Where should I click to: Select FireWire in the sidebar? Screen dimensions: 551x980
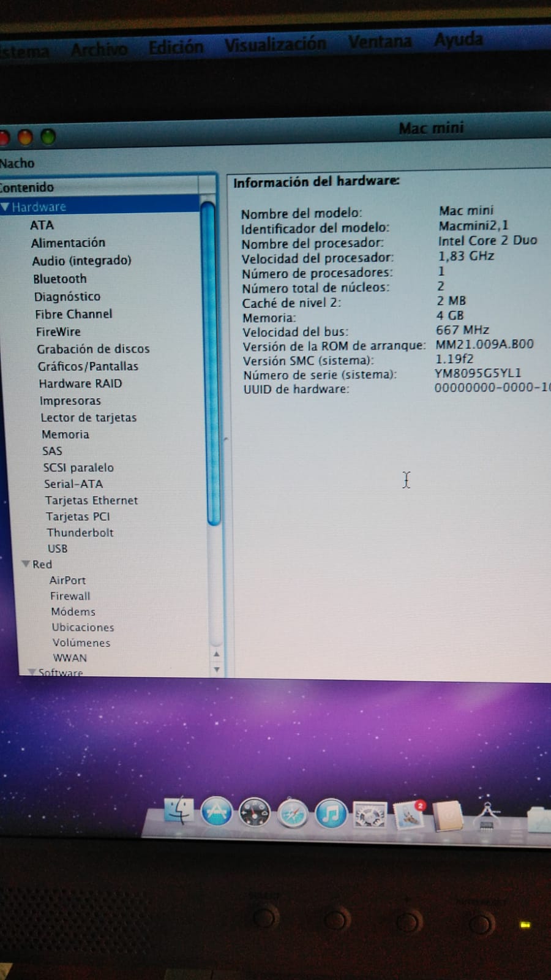pyautogui.click(x=58, y=331)
